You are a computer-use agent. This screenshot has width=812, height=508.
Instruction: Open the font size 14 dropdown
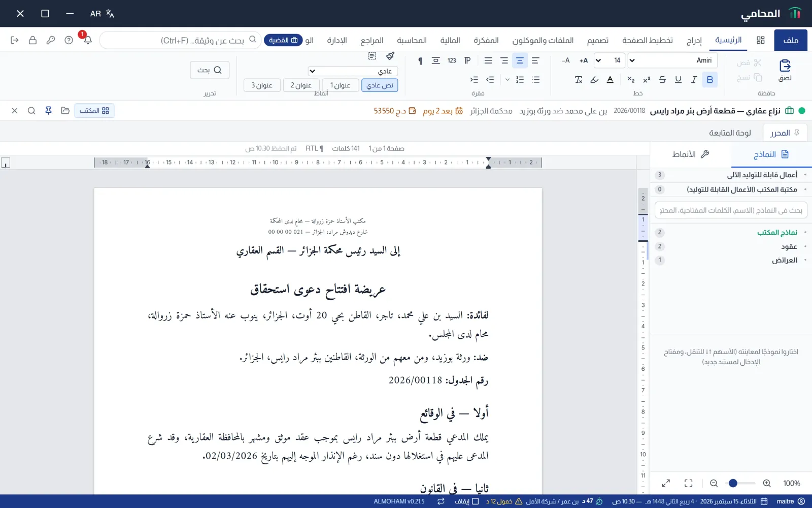(x=609, y=60)
